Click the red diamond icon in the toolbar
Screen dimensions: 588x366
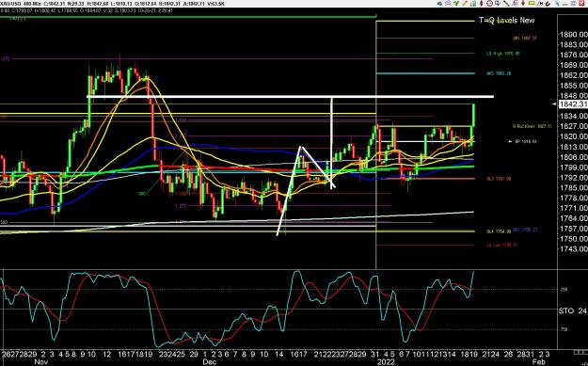pyautogui.click(x=482, y=4)
